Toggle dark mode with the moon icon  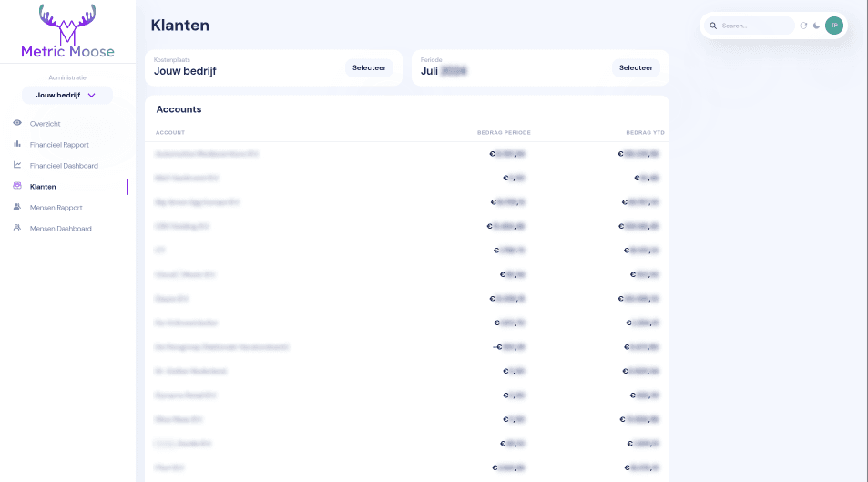pos(817,26)
